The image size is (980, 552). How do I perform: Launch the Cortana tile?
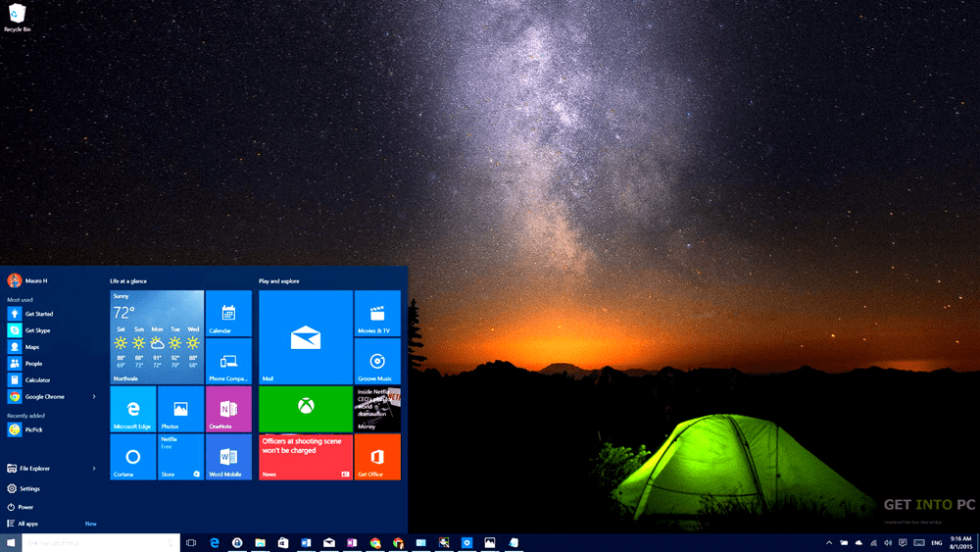[x=133, y=457]
